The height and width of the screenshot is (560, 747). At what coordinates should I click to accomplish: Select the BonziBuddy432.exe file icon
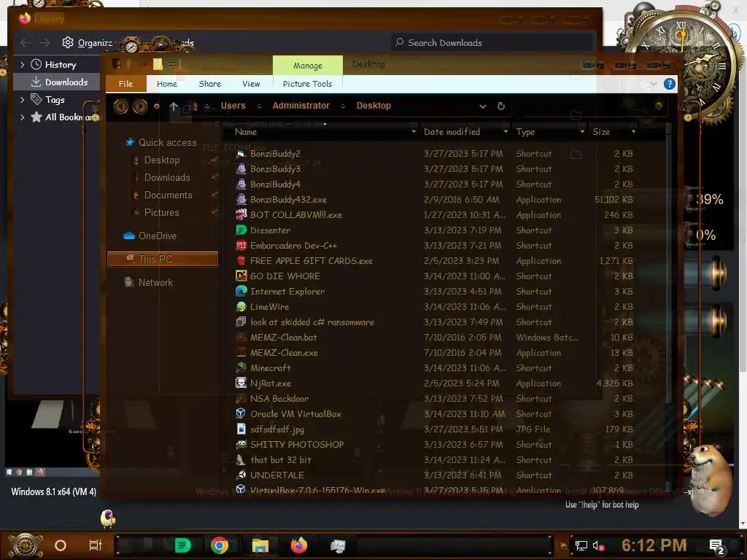[241, 200]
